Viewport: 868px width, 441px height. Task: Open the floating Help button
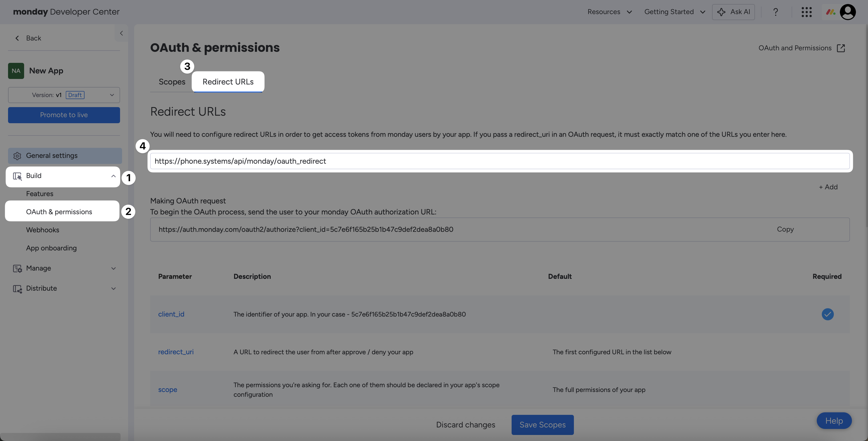pos(834,421)
